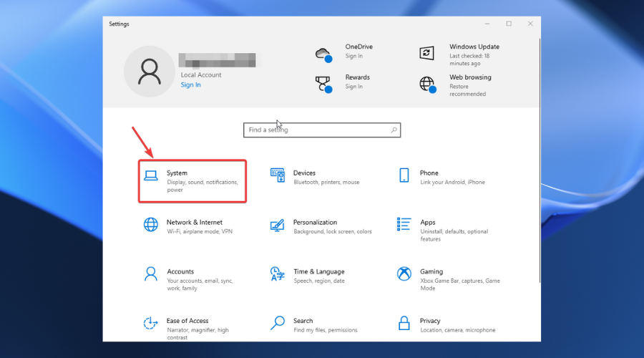This screenshot has width=644, height=358.
Task: Select the Personalization category title
Action: coord(315,223)
